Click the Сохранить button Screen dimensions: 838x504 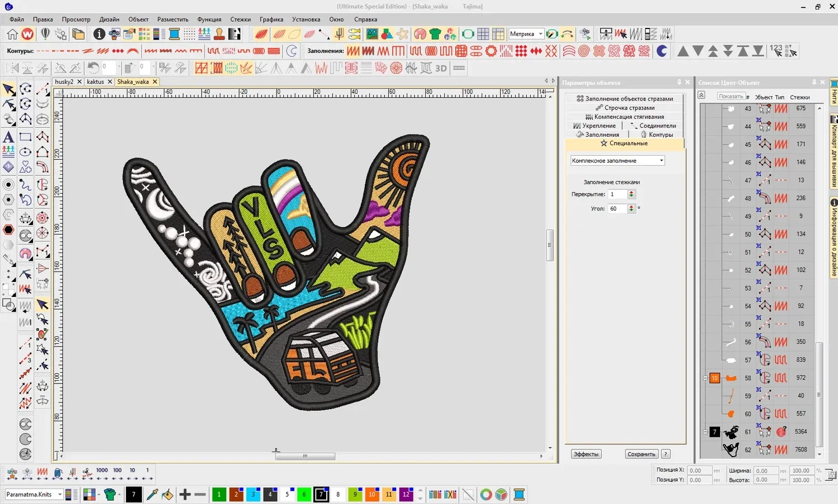point(641,454)
